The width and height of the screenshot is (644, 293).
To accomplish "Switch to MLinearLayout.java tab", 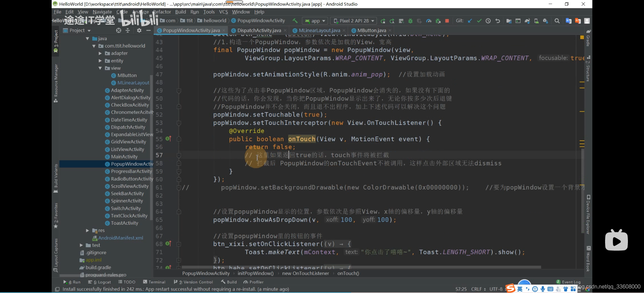I will (x=319, y=30).
